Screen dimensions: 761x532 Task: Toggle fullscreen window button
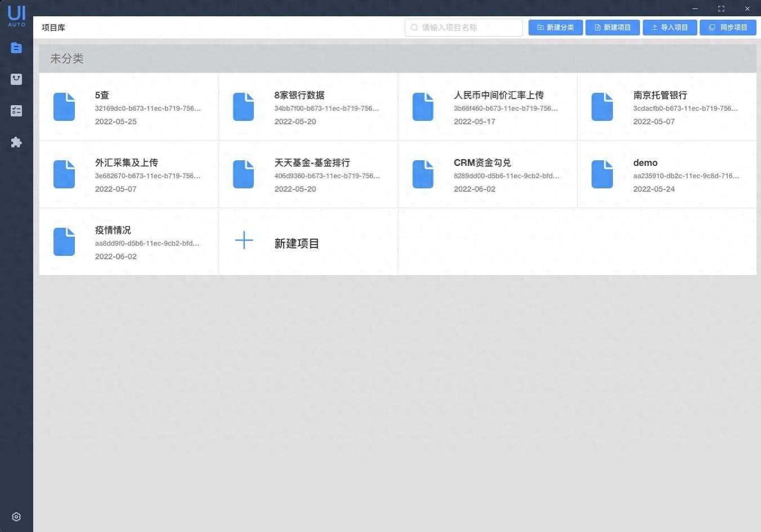[721, 8]
